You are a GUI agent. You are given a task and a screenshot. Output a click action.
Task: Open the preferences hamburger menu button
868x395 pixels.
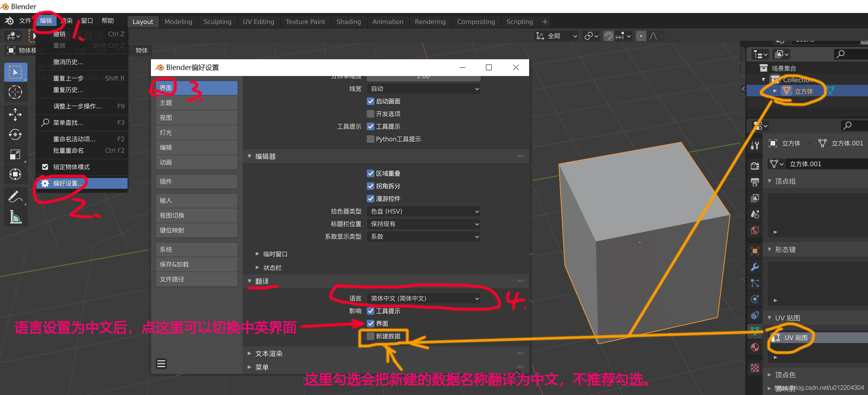(161, 363)
